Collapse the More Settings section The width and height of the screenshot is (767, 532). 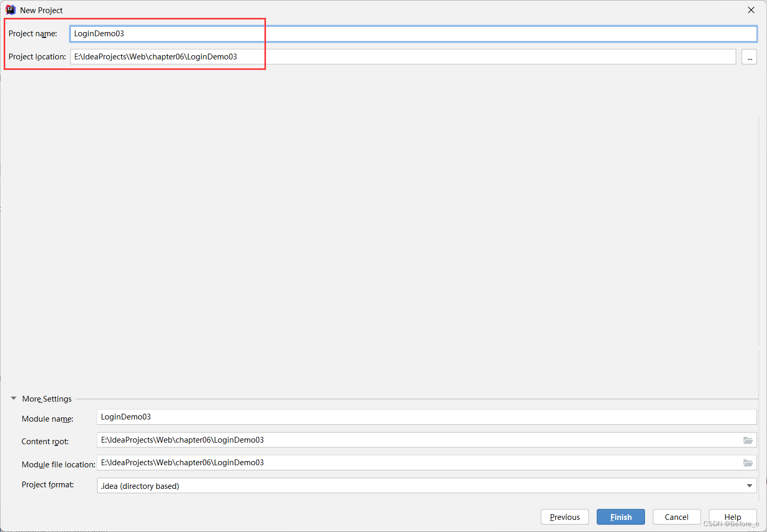[13, 398]
